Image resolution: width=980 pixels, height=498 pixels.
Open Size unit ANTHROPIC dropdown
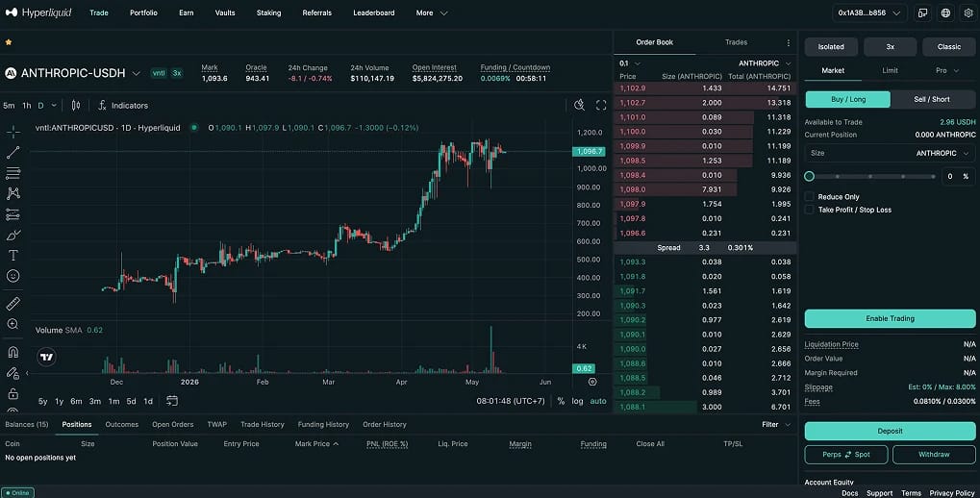point(942,153)
